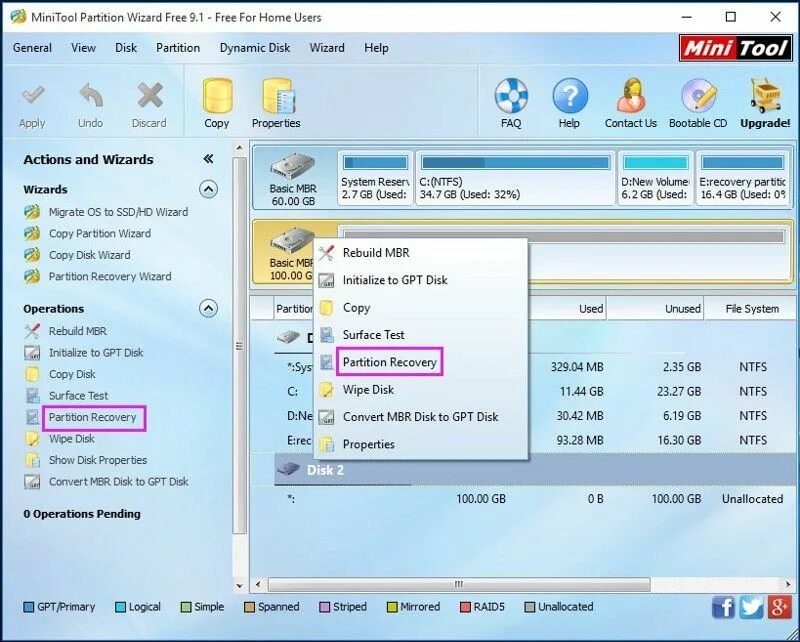Choose Copy in the context menu
Screen dimensions: 800x642
pyautogui.click(x=421, y=308)
